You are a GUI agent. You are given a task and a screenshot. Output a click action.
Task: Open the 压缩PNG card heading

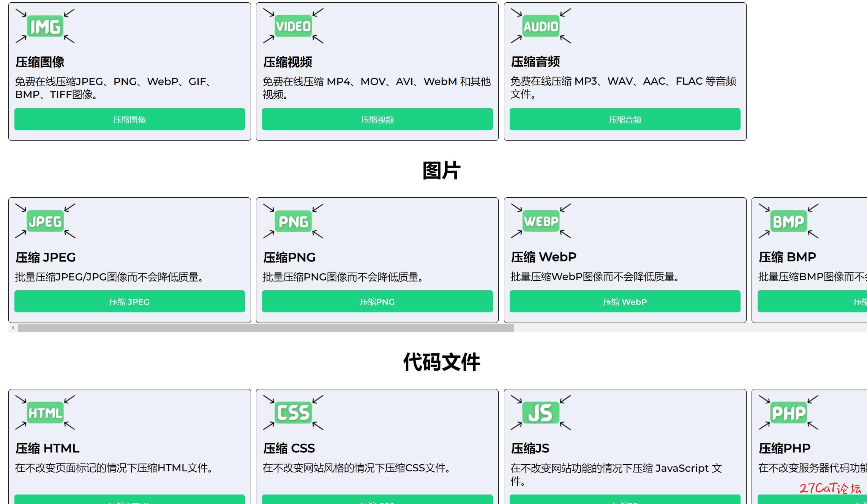[289, 257]
